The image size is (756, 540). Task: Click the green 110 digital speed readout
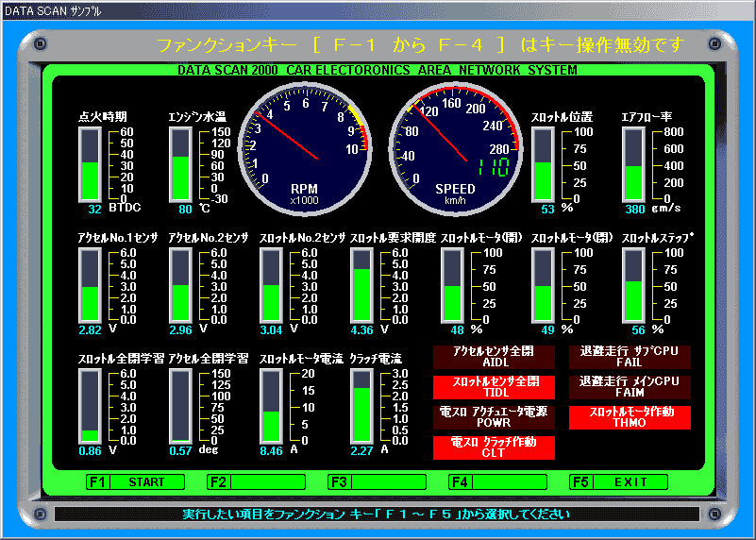point(494,168)
